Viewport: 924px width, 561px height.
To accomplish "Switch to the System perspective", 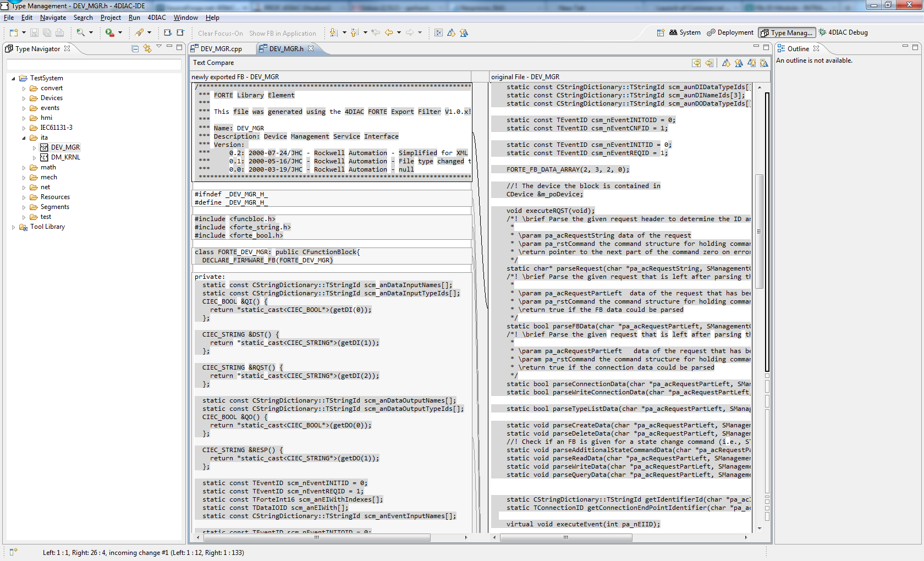I will click(x=685, y=32).
